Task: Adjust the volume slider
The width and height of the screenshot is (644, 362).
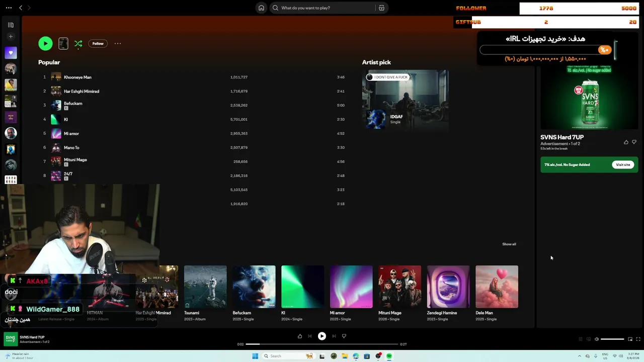Action: [x=612, y=339]
